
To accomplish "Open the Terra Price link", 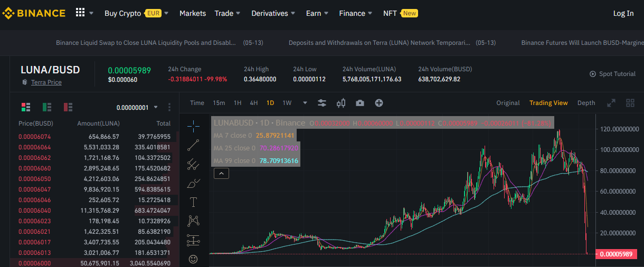I will [x=46, y=82].
